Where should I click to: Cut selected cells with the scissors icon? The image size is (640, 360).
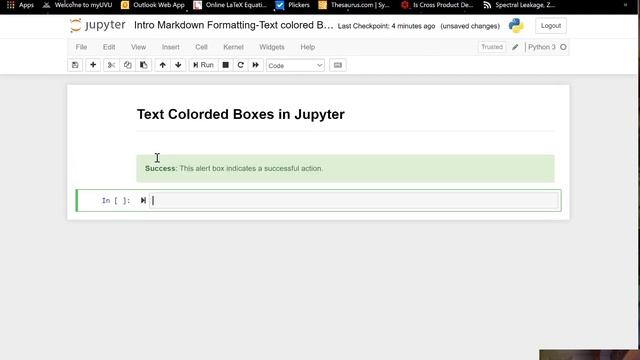tap(111, 65)
